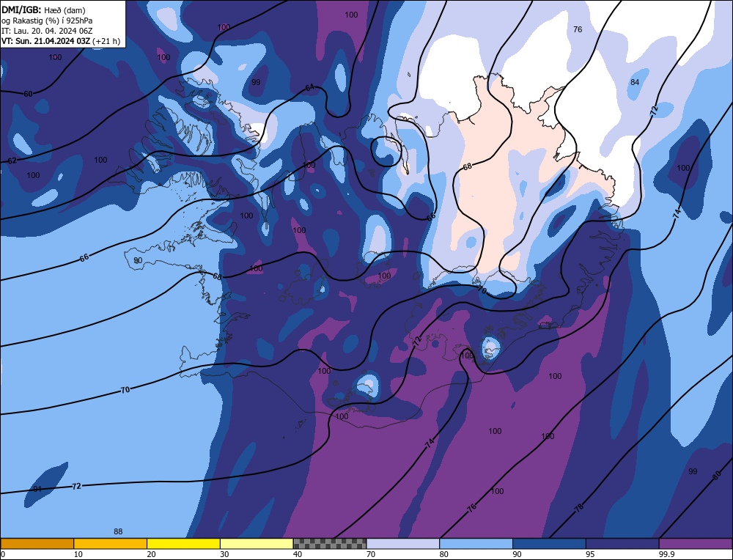Click the light blue 80–90 legend swatch
733x560 pixels.
476,544
